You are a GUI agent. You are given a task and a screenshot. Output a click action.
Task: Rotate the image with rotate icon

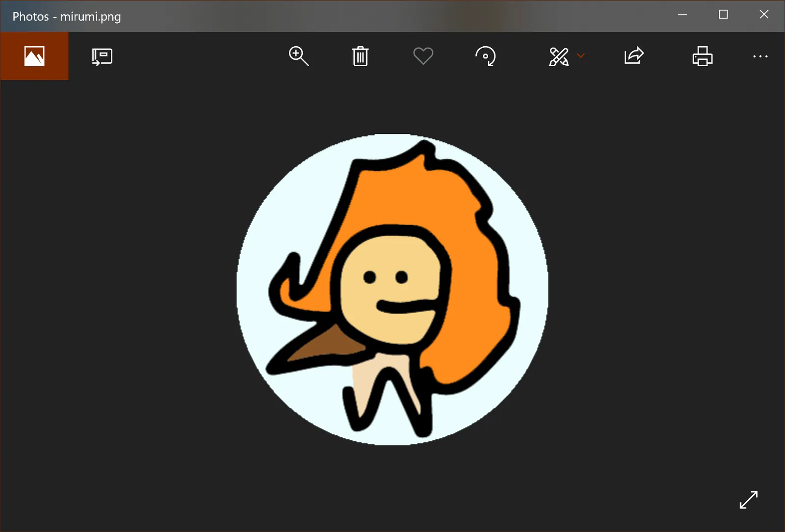pos(486,56)
